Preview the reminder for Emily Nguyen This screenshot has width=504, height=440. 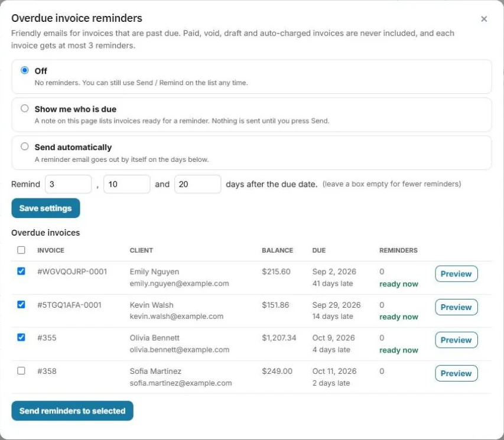[x=456, y=274]
